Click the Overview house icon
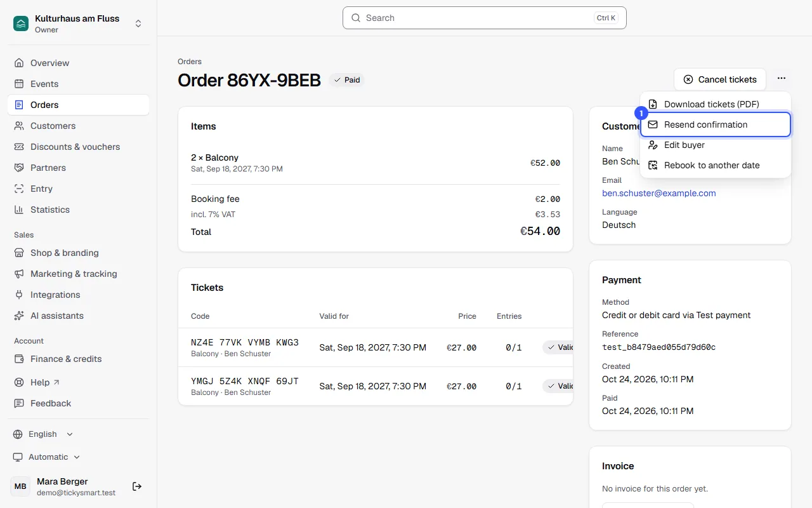The image size is (812, 508). click(19, 63)
